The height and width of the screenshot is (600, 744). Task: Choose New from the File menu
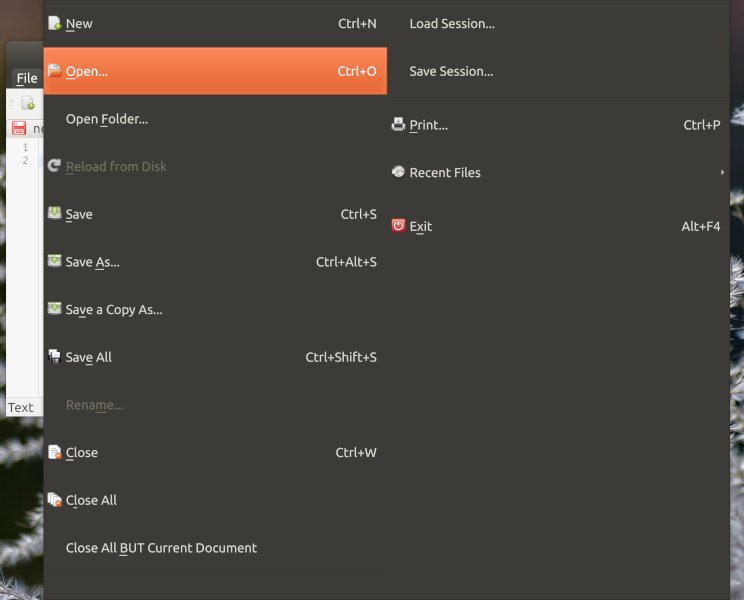point(215,23)
